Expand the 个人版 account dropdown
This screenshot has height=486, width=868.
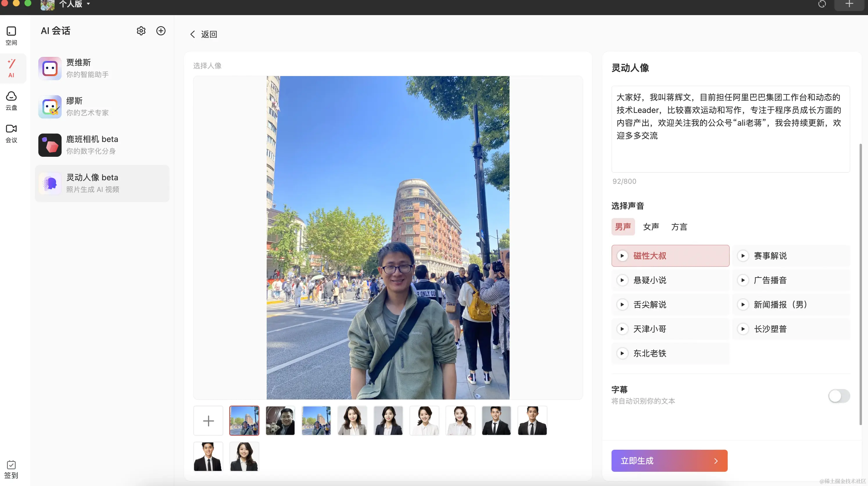(x=74, y=4)
